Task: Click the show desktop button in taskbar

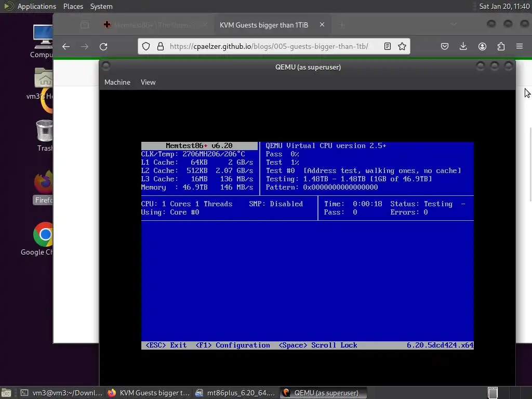Action: (x=6, y=393)
